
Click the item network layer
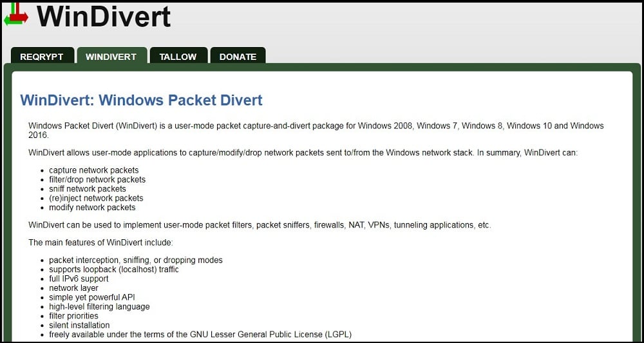73,288
